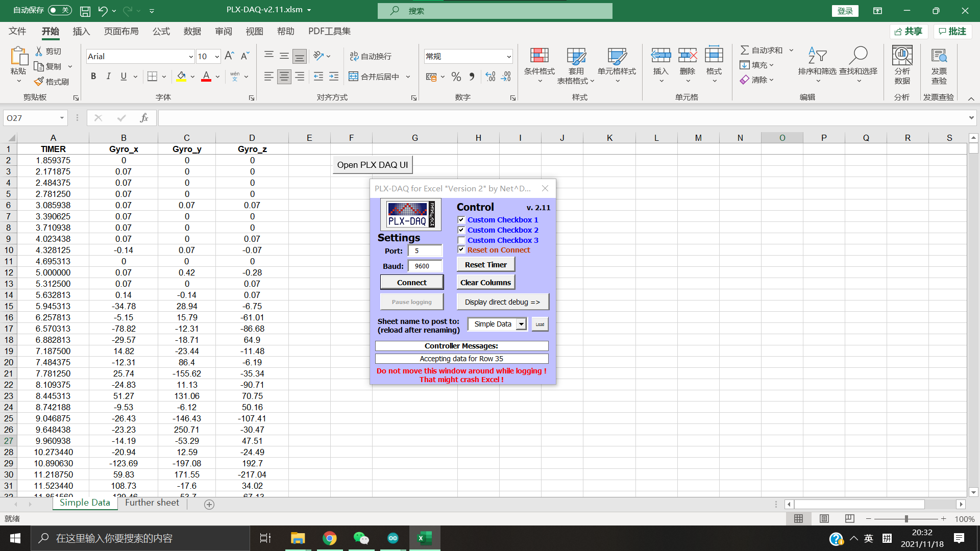Toggle Bold formatting
The image size is (980, 551).
point(93,77)
